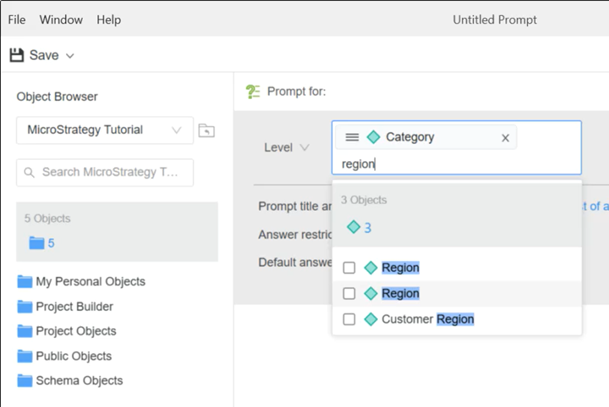The width and height of the screenshot is (609, 407).
Task: Open the Save options dropdown arrow
Action: click(x=70, y=56)
